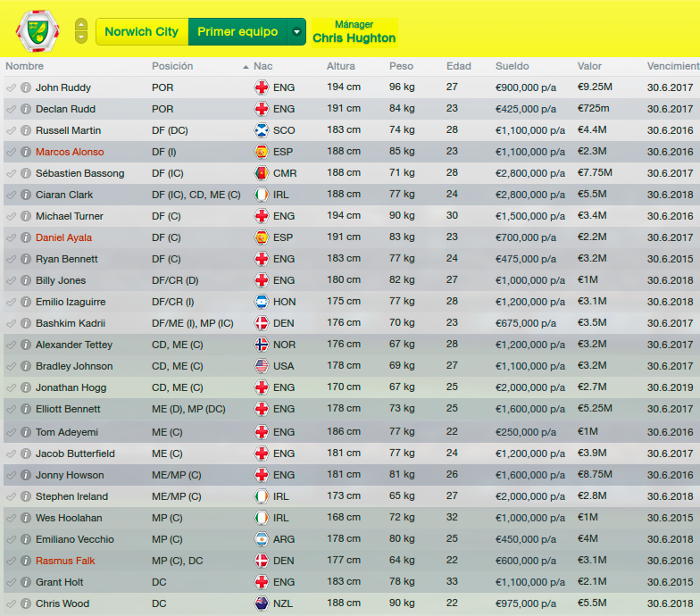Toggle selection tick for Jacob Butterfield
The height and width of the screenshot is (616, 700).
11,454
